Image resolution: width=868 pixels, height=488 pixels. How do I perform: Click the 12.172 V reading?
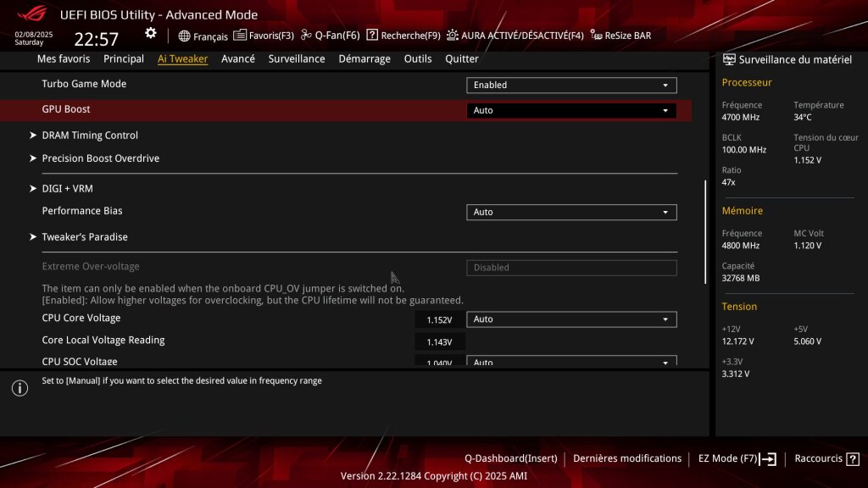[738, 341]
